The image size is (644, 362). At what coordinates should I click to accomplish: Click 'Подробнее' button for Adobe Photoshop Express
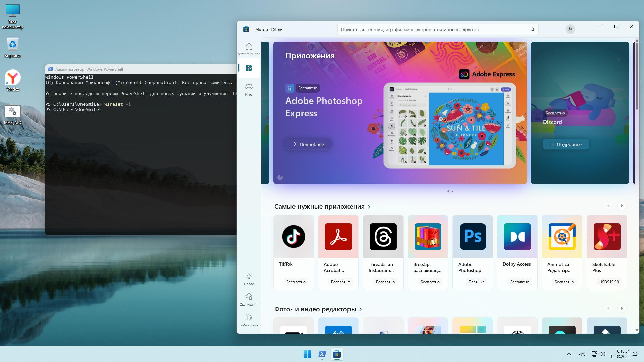[308, 144]
